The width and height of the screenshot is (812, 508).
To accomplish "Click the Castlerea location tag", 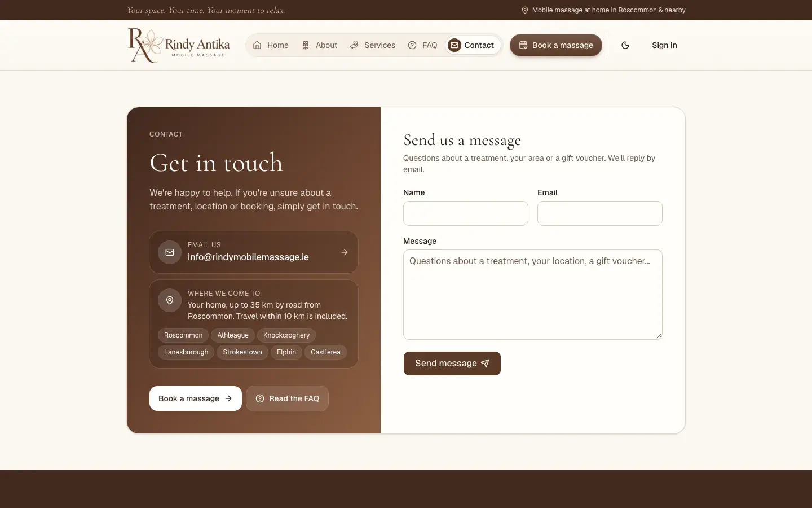I will click(325, 352).
